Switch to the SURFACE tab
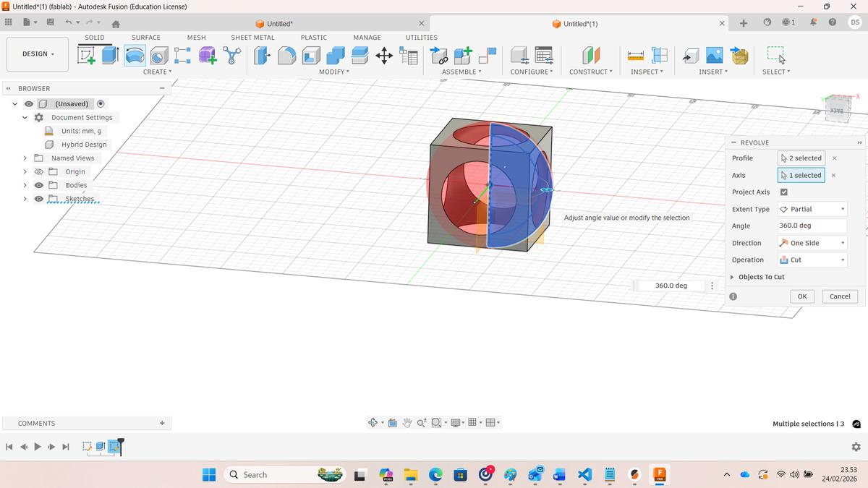The height and width of the screenshot is (488, 868). [x=145, y=37]
